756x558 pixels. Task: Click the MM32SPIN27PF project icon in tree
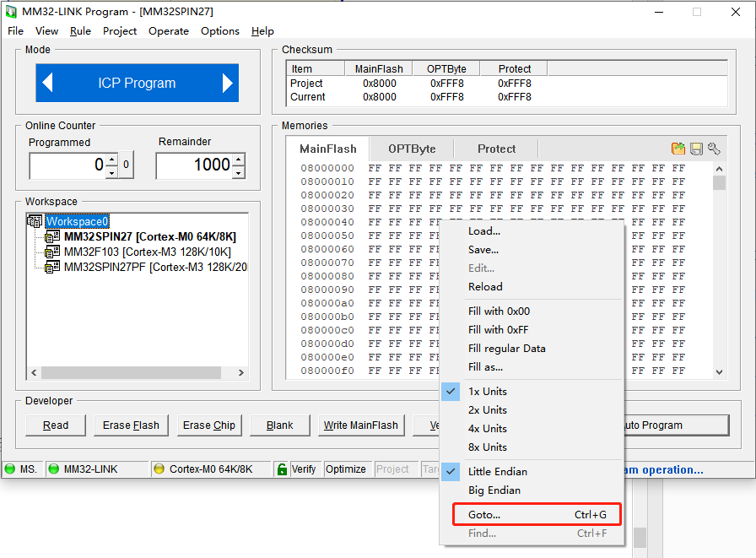click(x=52, y=268)
